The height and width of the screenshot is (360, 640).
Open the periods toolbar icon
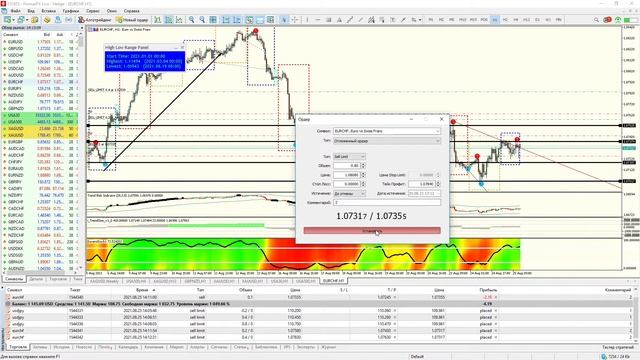pyautogui.click(x=260, y=20)
